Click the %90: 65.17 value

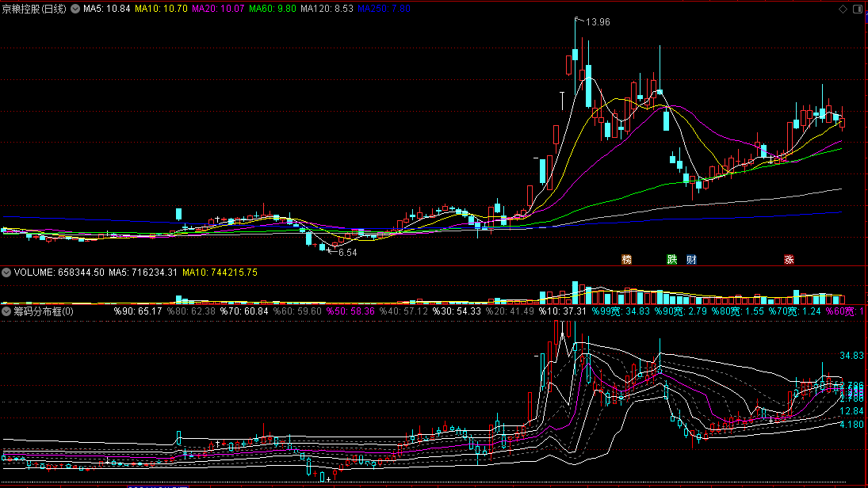point(138,311)
